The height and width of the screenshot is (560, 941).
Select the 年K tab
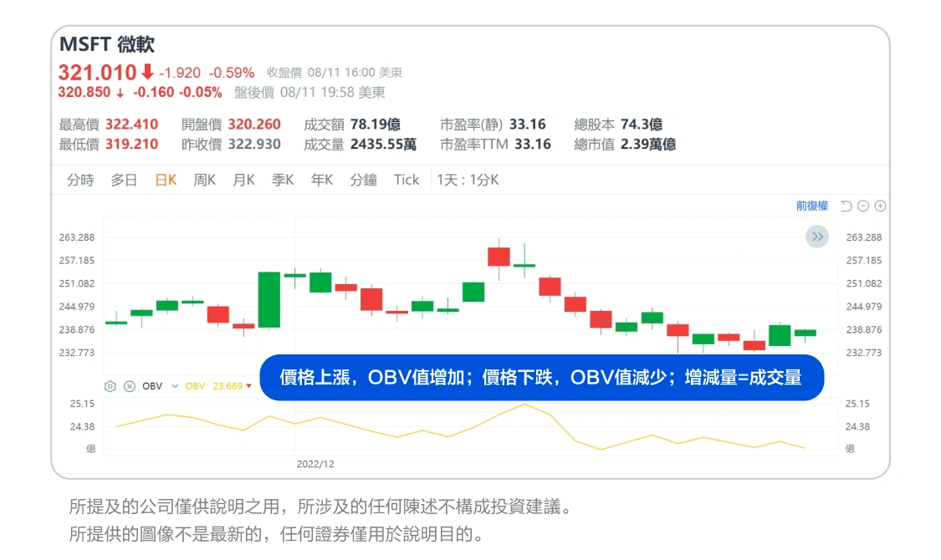(x=322, y=180)
